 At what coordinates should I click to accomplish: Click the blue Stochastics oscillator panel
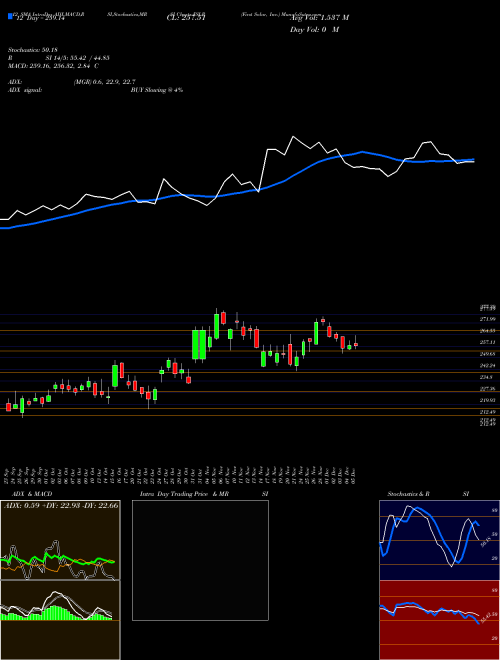[x=439, y=540]
